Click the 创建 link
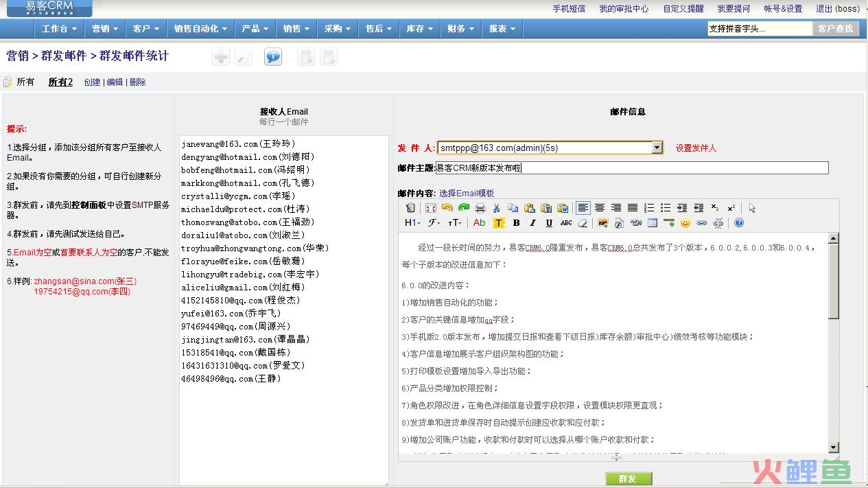 [92, 82]
